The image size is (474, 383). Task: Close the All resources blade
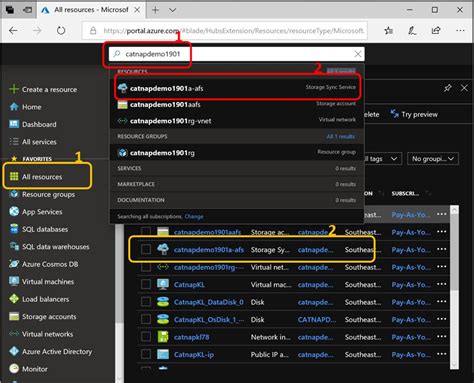pyautogui.click(x=464, y=88)
